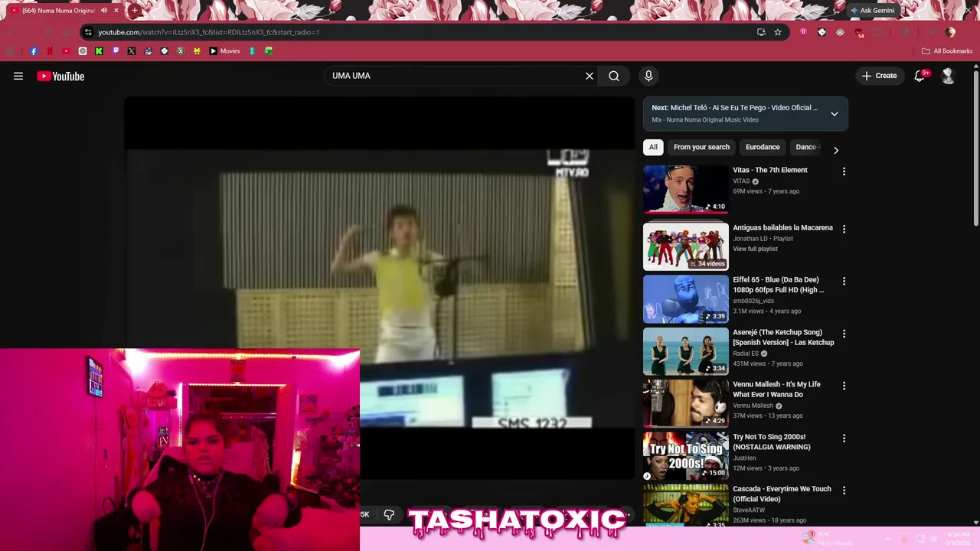Open more options for Aserejé Ketchup Song
Screen dimensions: 980x551
pyautogui.click(x=844, y=334)
